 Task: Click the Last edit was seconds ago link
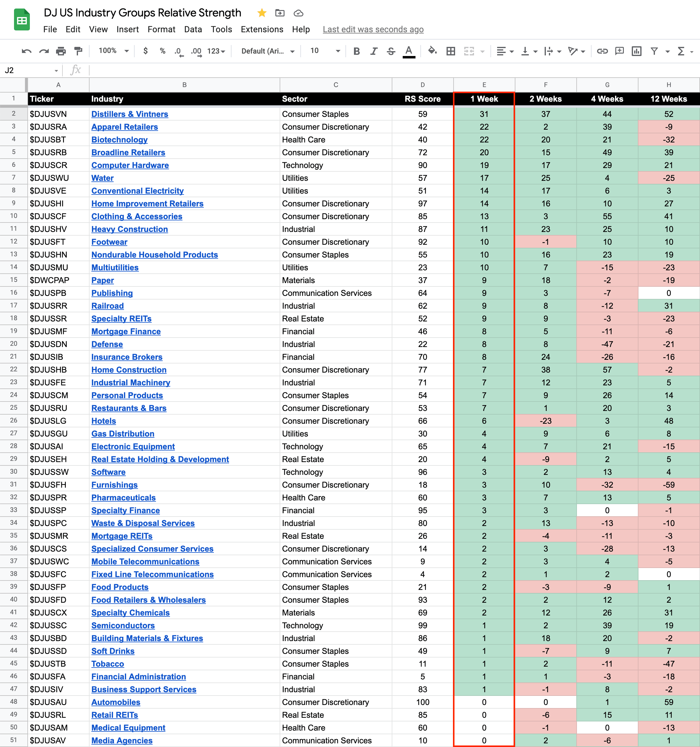point(373,29)
